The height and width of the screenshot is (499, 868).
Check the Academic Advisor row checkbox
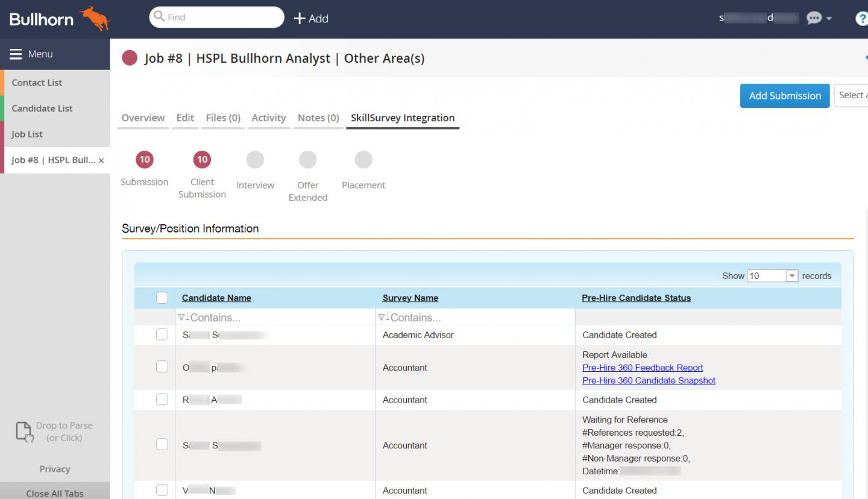tap(162, 334)
